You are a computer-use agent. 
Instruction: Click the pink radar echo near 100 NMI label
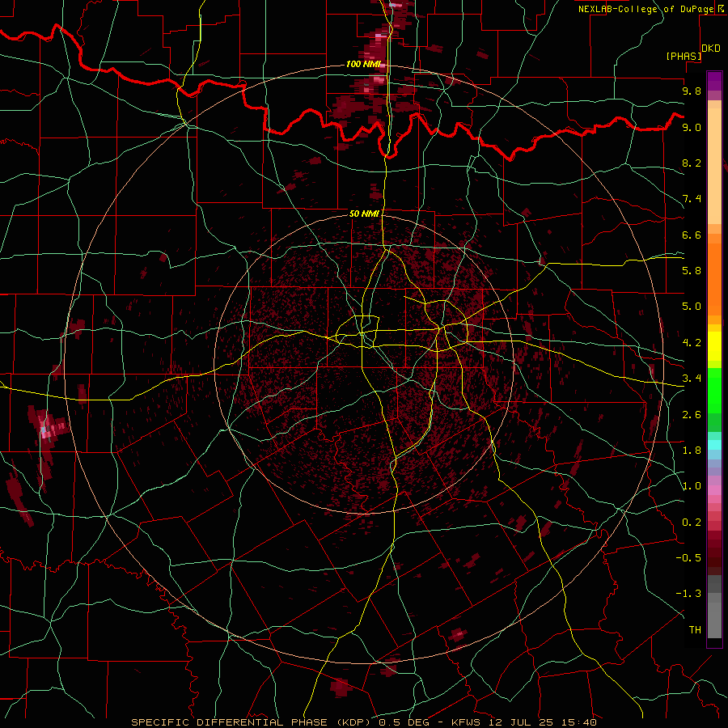(x=379, y=79)
